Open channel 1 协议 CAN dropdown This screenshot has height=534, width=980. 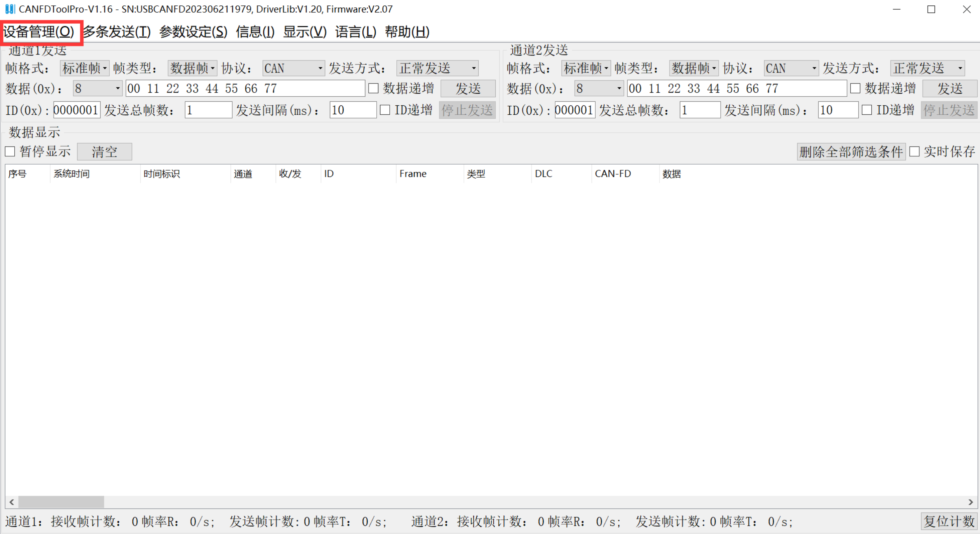[293, 69]
